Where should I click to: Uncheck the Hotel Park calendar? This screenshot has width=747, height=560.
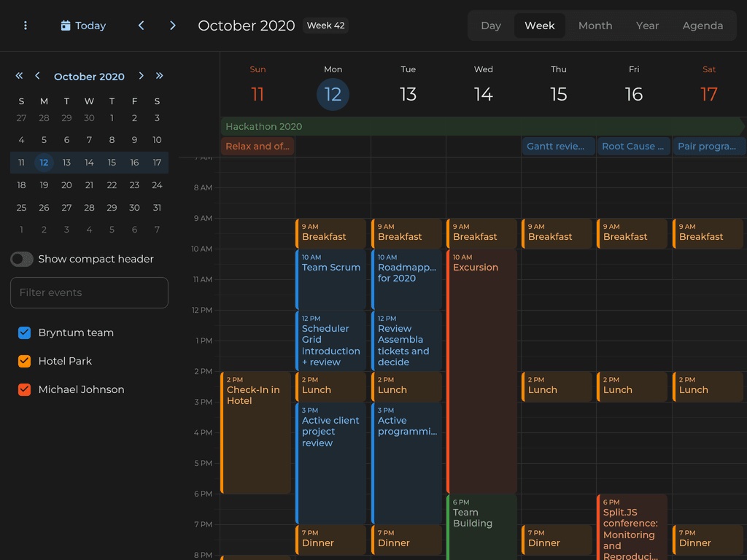click(x=24, y=361)
